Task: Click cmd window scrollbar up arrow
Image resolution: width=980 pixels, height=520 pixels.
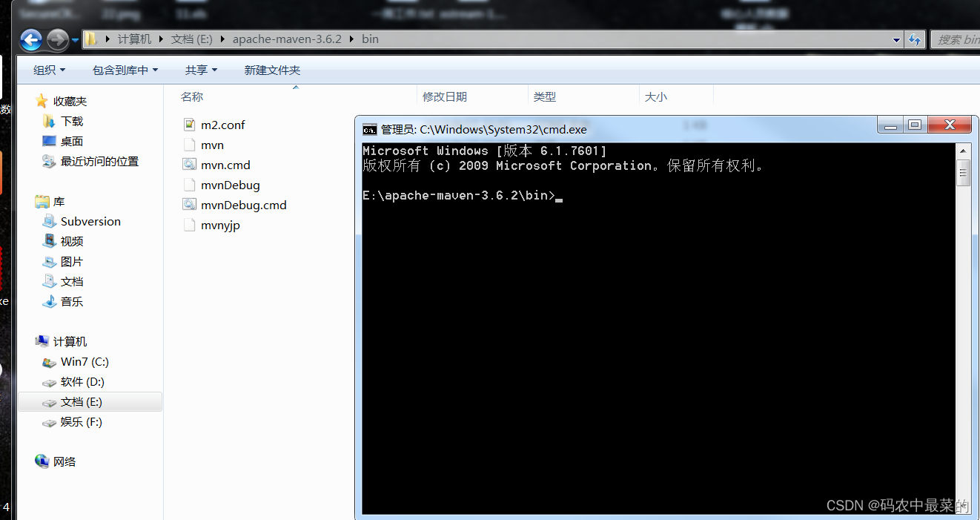Action: point(963,151)
